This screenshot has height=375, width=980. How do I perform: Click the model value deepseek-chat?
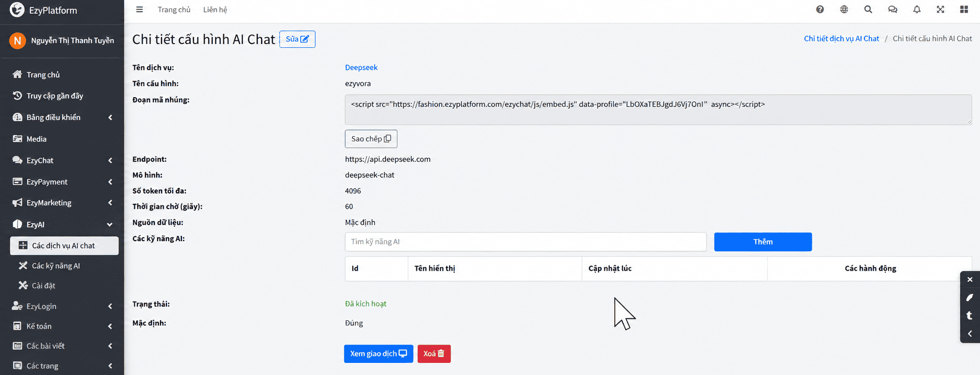(x=369, y=175)
